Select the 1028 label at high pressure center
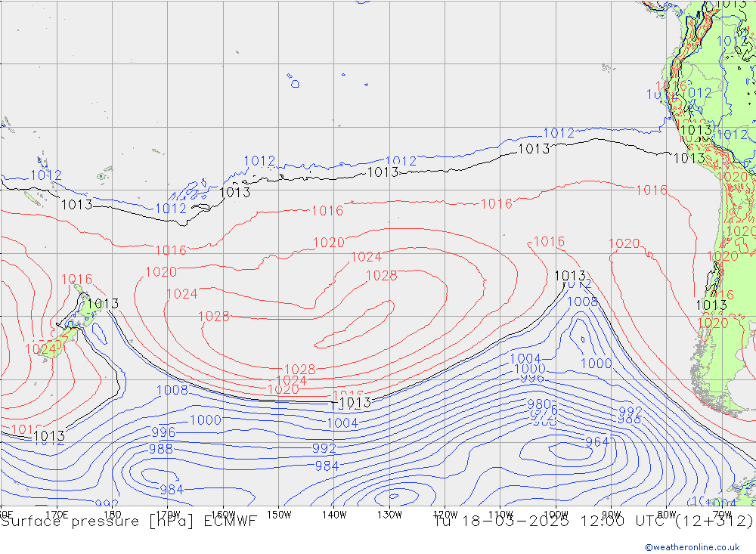Screen dimensions: 756x554 [x=381, y=276]
